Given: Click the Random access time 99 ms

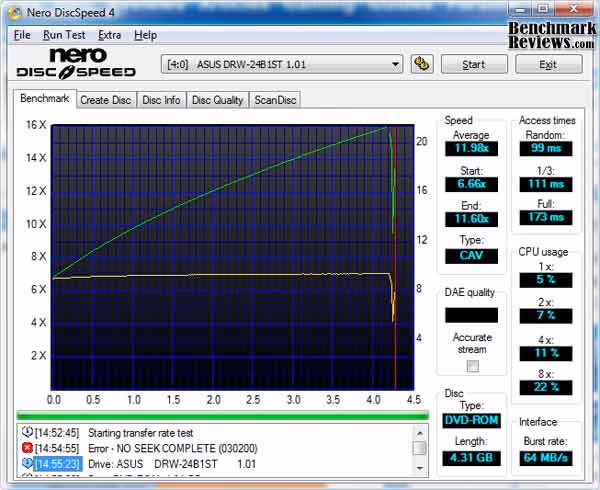Looking at the screenshot, I should (546, 148).
